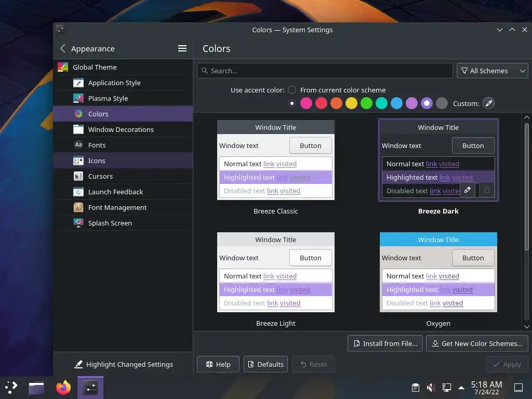Expand the hidden system tray icons arrow
This screenshot has height=399, width=532.
click(461, 388)
